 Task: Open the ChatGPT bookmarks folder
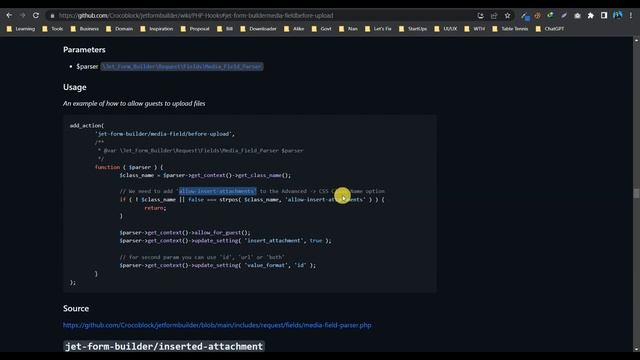point(550,29)
